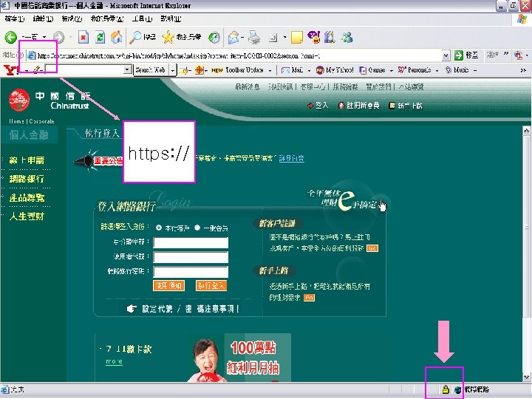Click the page vertical scrollbar track
Image resolution: width=532 pixels, height=399 pixels.
[x=526, y=254]
